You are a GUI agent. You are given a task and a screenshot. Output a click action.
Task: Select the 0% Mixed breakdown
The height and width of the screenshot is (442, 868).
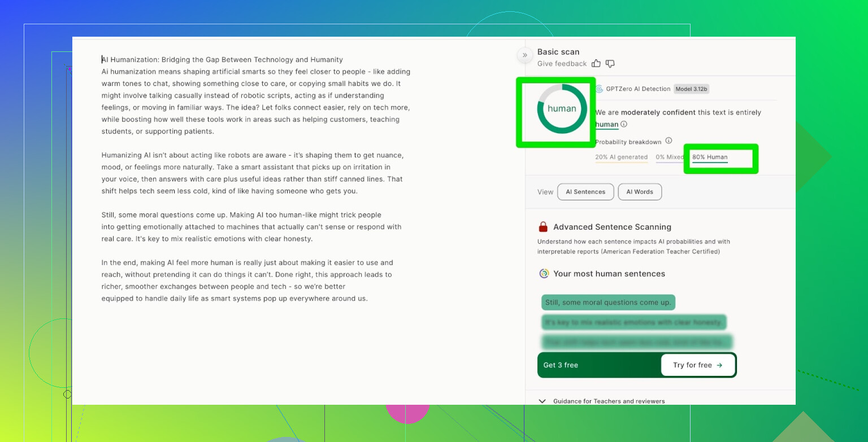click(669, 157)
